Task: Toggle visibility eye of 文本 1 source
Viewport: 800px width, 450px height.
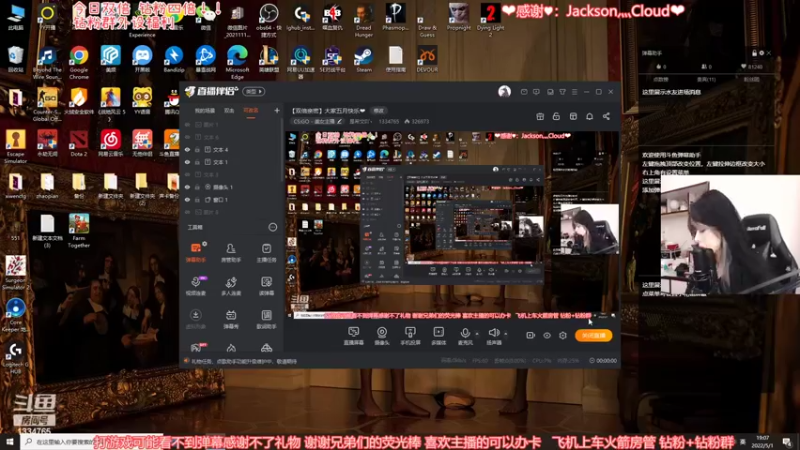Action: [187, 162]
